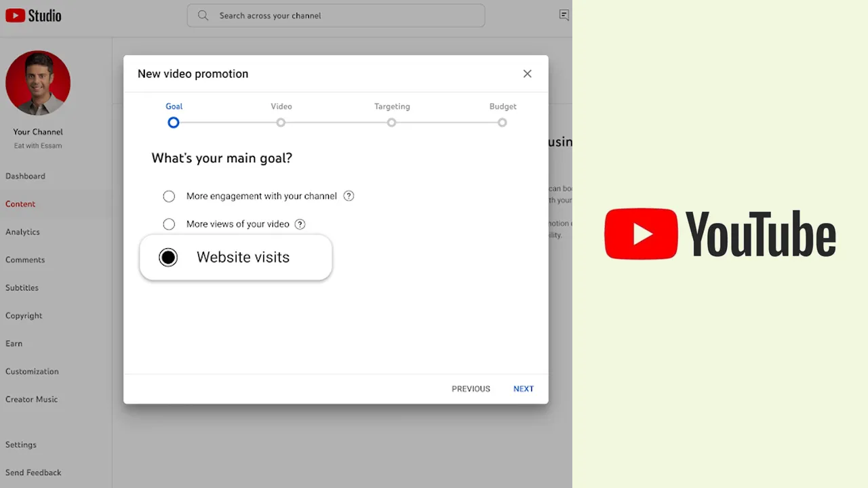Viewport: 868px width, 488px height.
Task: Open Creator Music in the sidebar
Action: pyautogui.click(x=31, y=399)
